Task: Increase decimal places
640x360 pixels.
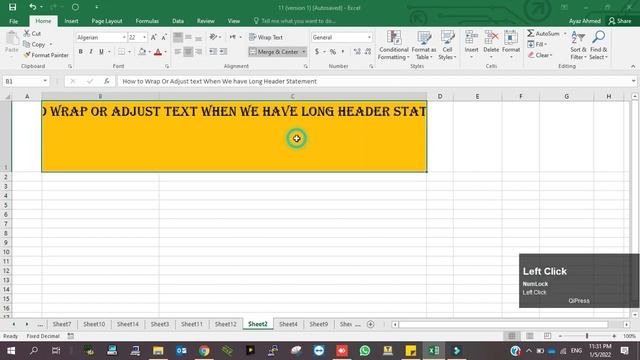Action: point(357,52)
